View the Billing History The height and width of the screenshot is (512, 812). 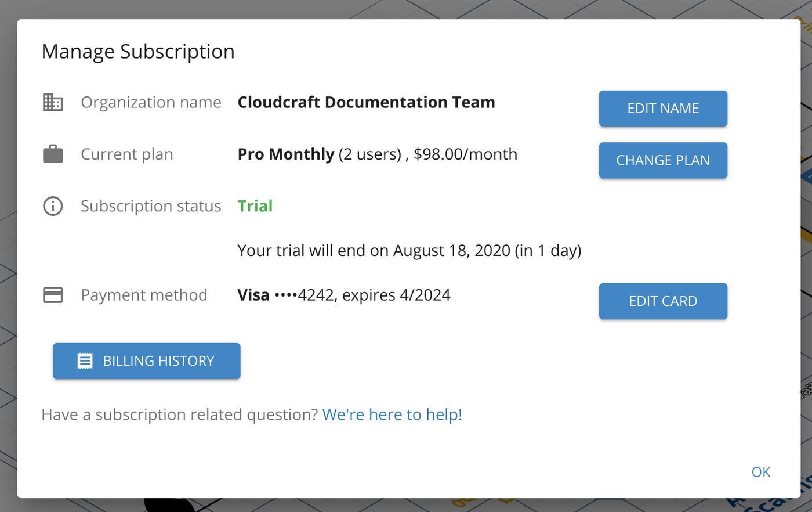tap(147, 361)
